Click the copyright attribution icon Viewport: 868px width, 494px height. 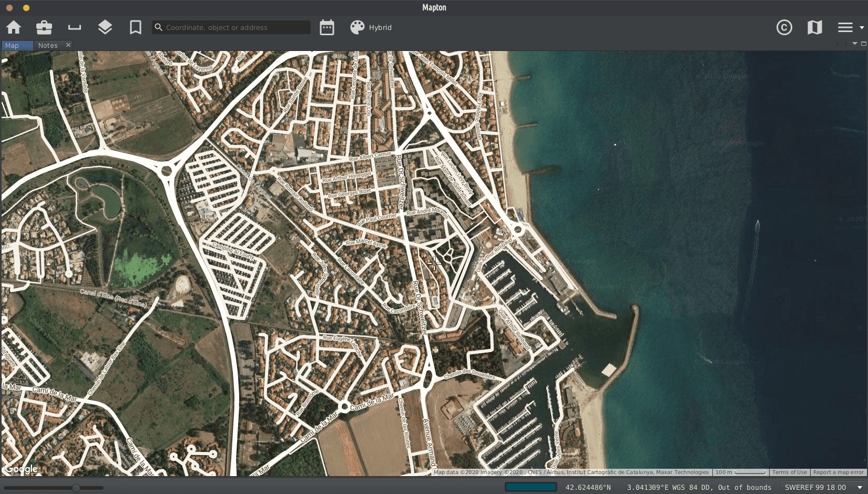[x=784, y=27]
